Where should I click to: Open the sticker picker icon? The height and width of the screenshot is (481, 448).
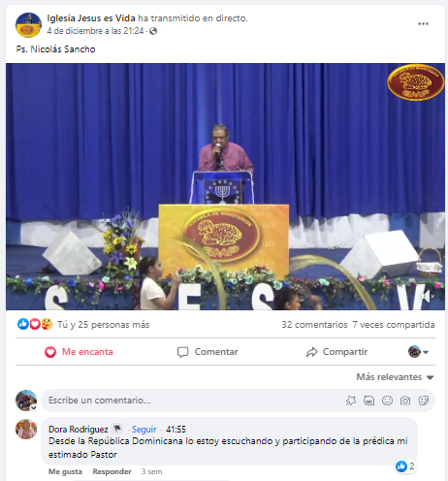[423, 401]
